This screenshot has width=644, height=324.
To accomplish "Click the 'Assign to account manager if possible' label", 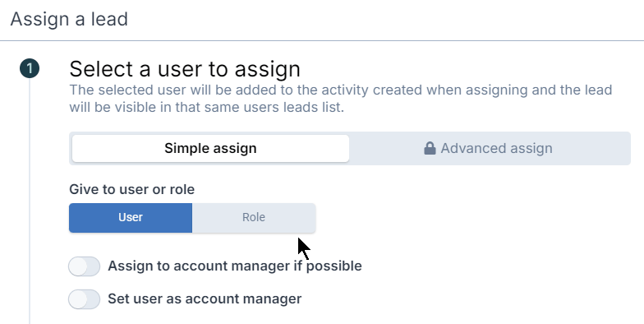I will click(235, 266).
